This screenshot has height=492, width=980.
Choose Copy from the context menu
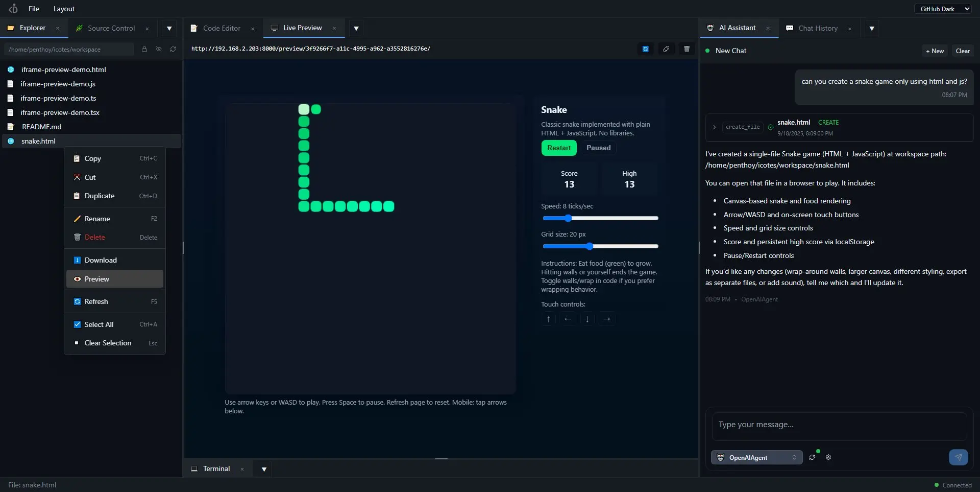(x=115, y=158)
